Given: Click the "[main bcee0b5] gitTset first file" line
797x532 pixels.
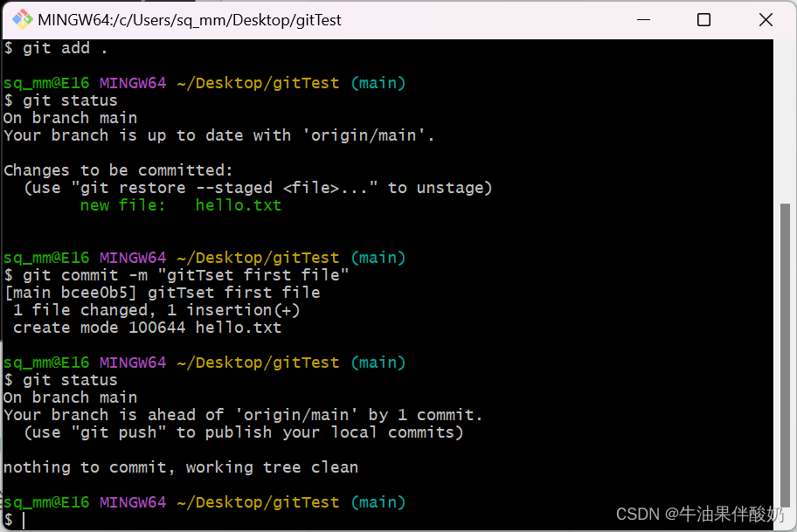Looking at the screenshot, I should (x=163, y=294).
